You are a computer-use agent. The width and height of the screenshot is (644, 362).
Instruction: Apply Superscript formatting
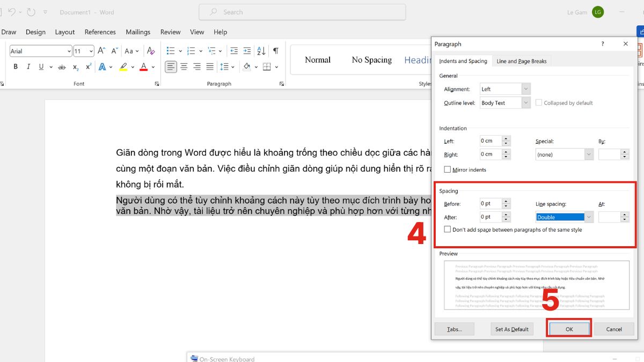point(89,67)
